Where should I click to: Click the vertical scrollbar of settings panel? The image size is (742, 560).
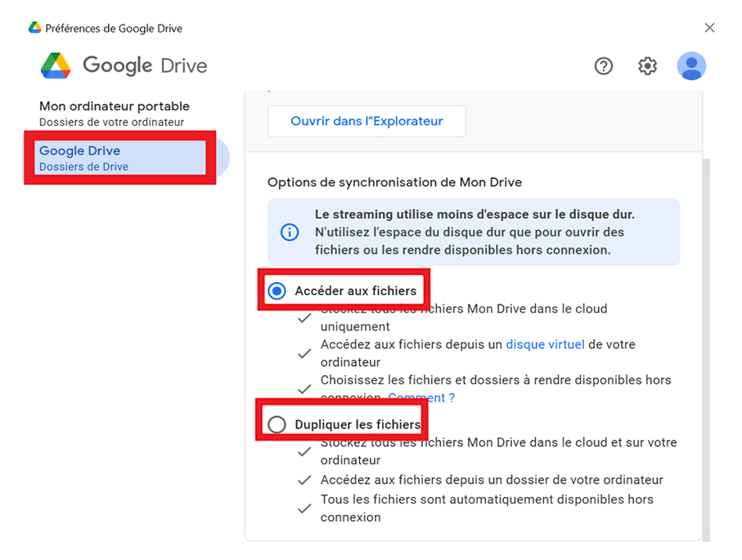coord(707,350)
